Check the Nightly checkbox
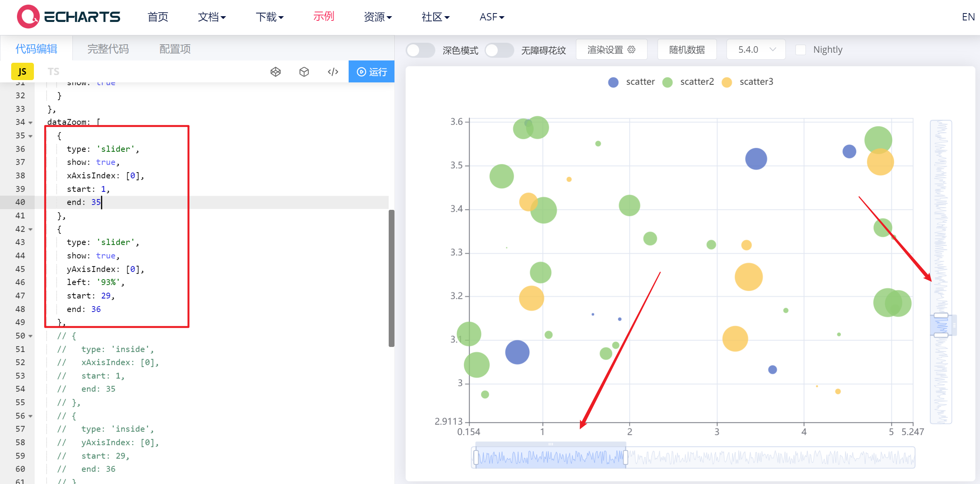 (x=801, y=49)
